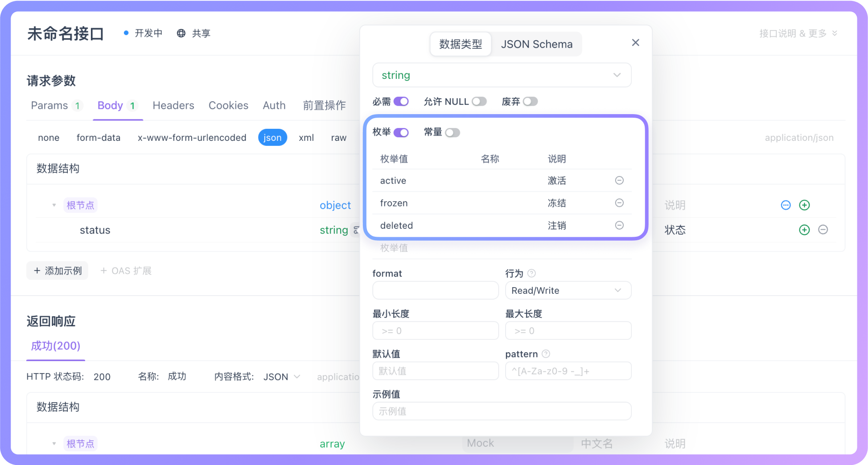Open the 内容格式 JSON dropdown
Image resolution: width=868 pixels, height=465 pixels.
click(282, 377)
